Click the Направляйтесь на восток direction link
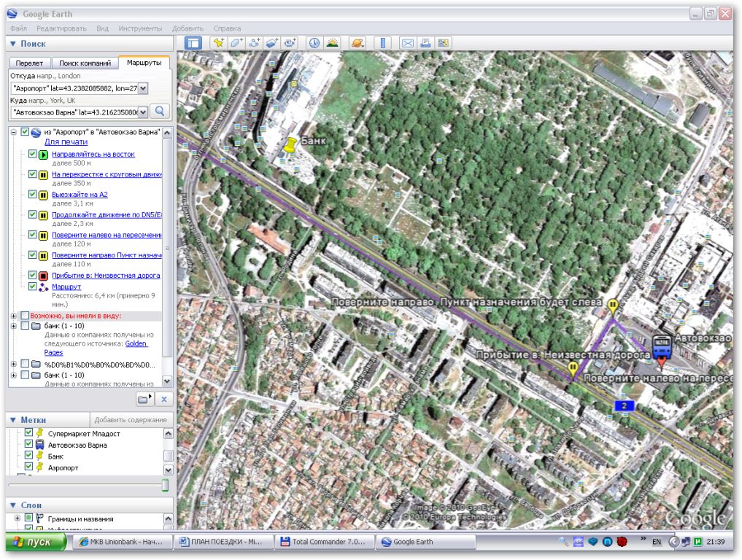The height and width of the screenshot is (560, 742). (x=93, y=154)
